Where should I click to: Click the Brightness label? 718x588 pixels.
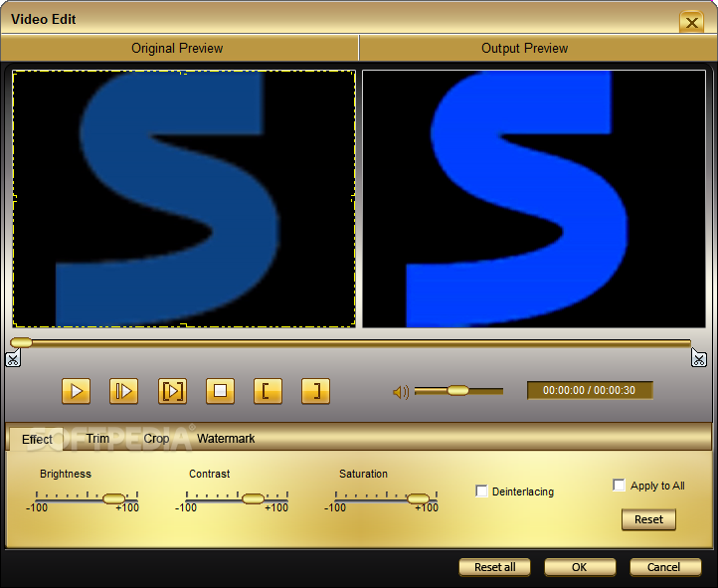tap(66, 474)
